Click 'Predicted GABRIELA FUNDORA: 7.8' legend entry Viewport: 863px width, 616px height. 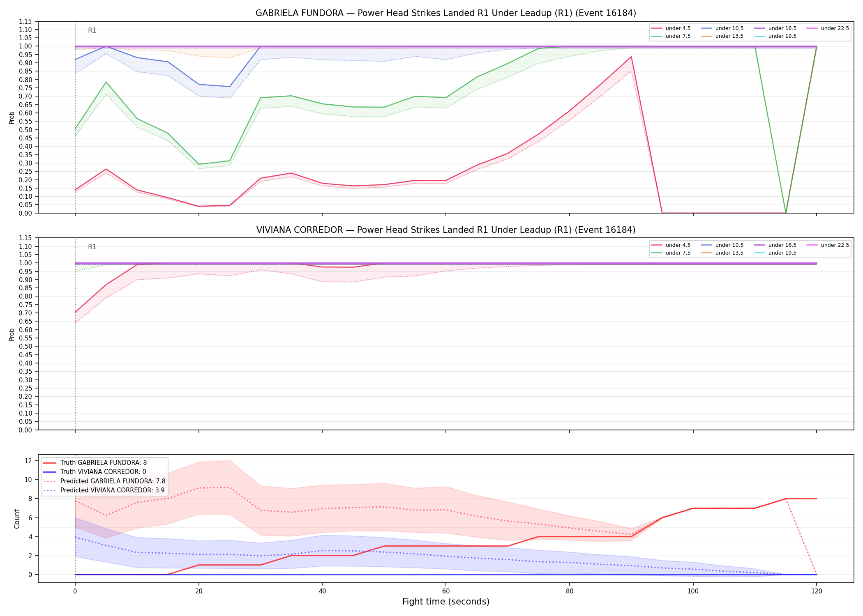click(104, 481)
